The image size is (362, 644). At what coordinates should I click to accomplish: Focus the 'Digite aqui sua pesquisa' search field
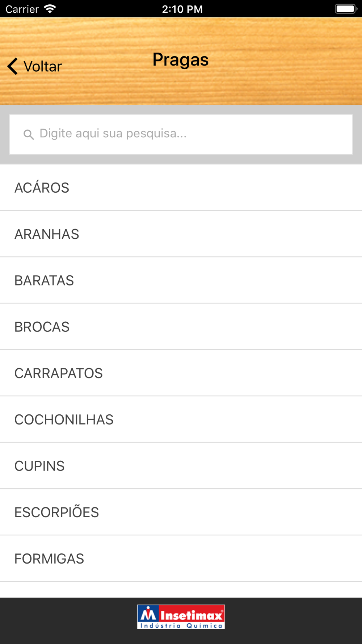pos(181,134)
